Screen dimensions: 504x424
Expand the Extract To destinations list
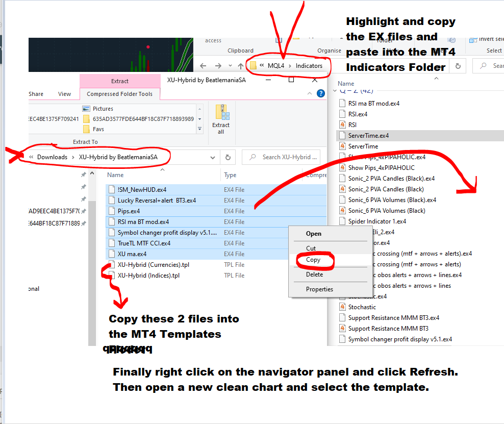point(199,129)
